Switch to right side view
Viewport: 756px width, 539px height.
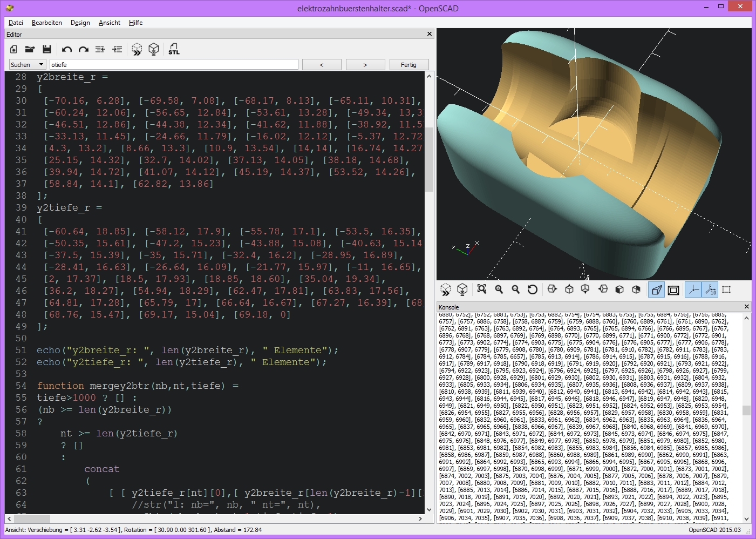pyautogui.click(x=552, y=290)
